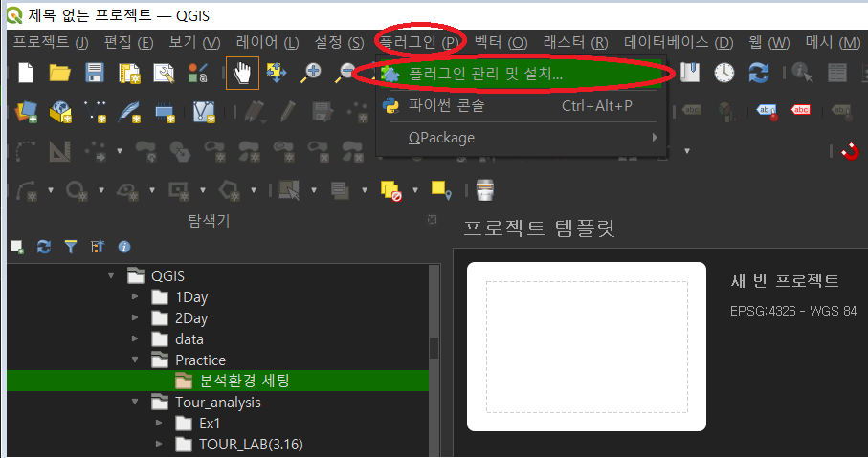Click New GeoPackage Layer globe icon

(x=60, y=112)
